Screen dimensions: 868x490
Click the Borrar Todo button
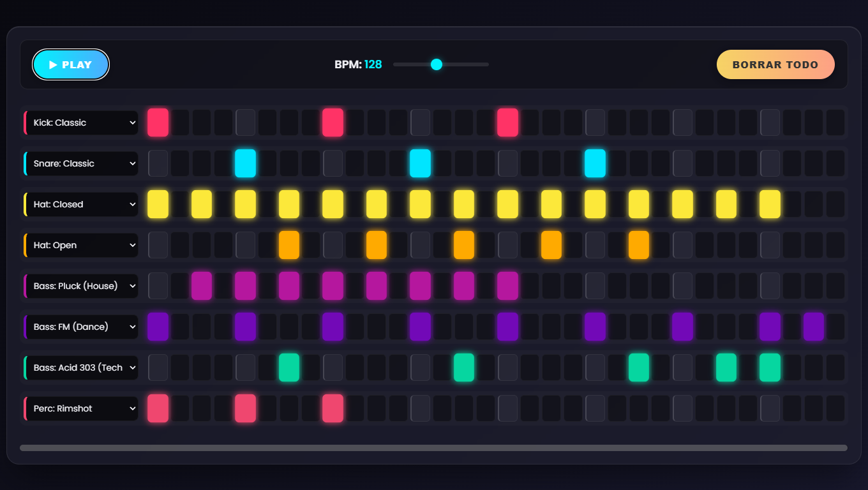coord(775,64)
